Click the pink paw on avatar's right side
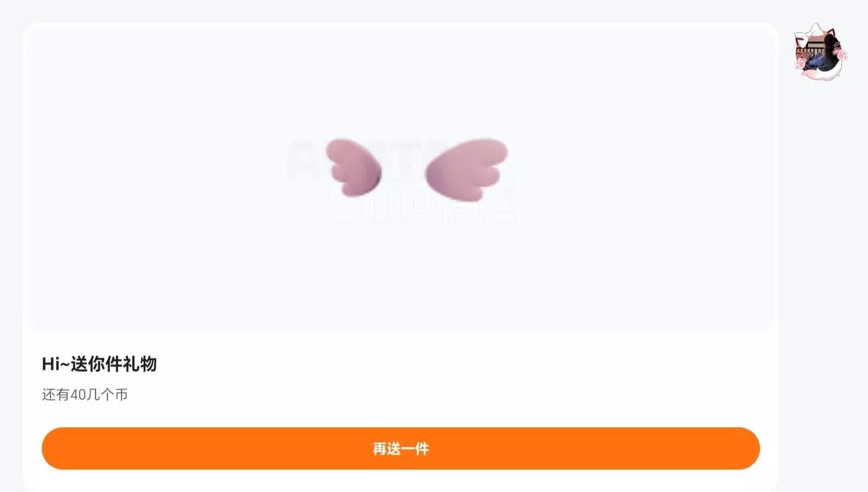This screenshot has width=868, height=492. tap(841, 55)
